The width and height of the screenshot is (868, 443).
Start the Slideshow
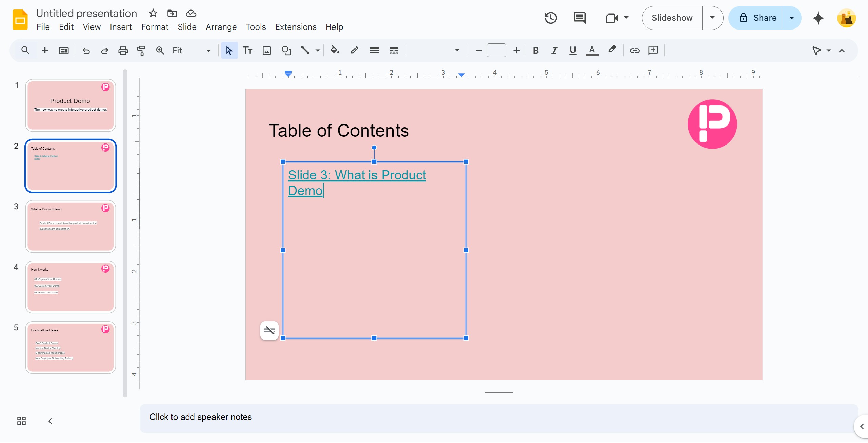pos(672,18)
